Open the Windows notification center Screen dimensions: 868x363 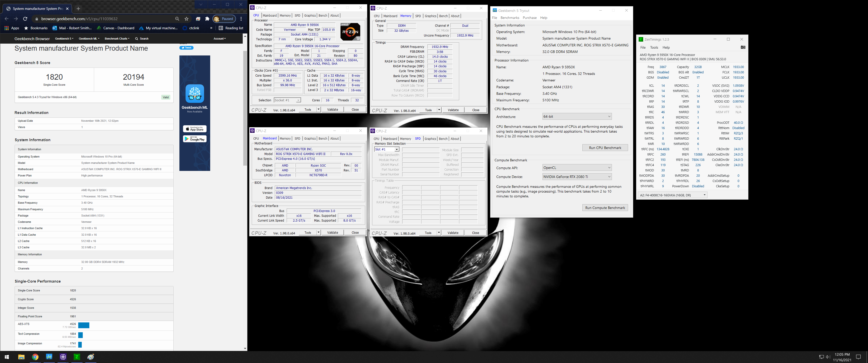(x=859, y=357)
